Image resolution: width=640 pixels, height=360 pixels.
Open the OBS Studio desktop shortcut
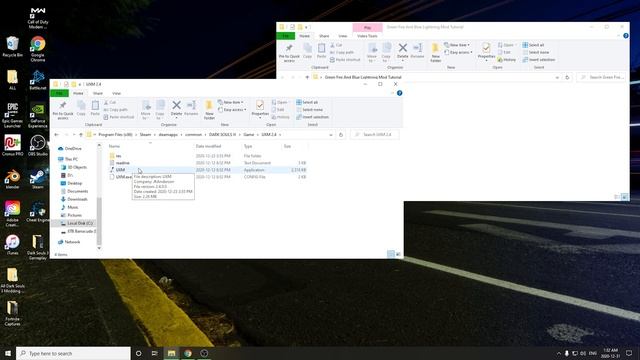(38, 145)
